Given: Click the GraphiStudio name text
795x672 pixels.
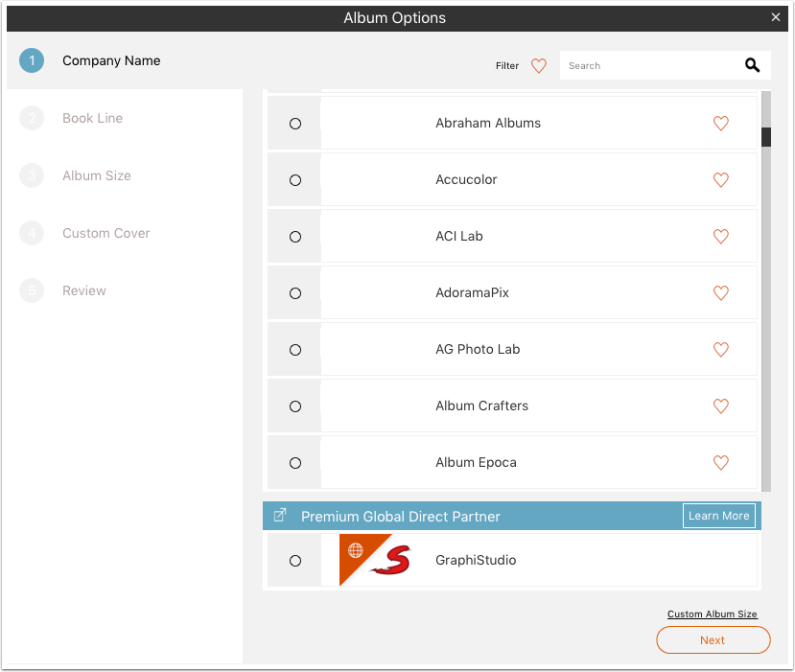Looking at the screenshot, I should [x=476, y=560].
